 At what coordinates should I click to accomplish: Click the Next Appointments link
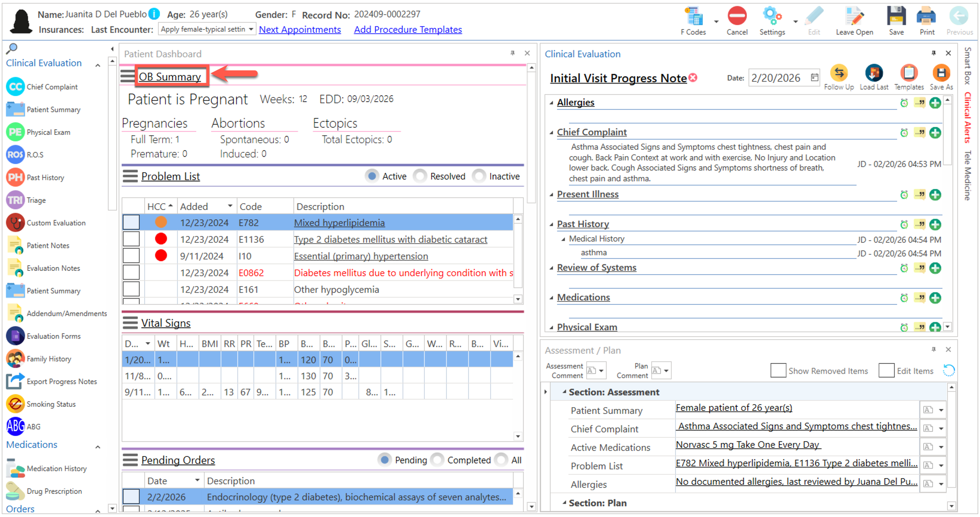coord(299,30)
